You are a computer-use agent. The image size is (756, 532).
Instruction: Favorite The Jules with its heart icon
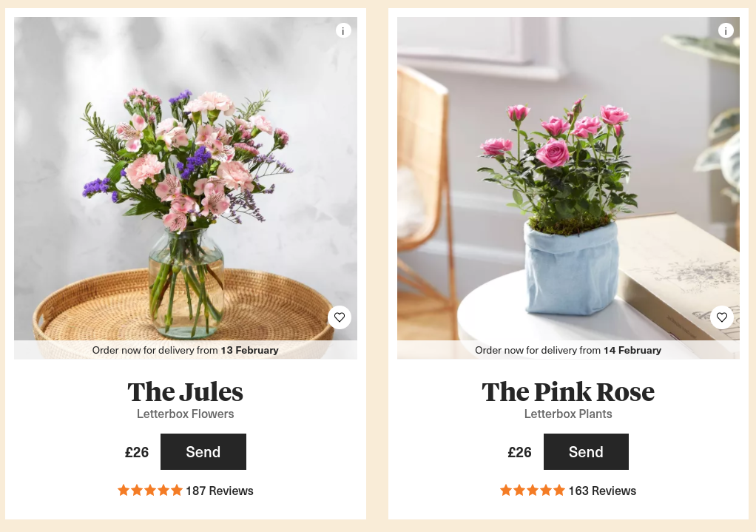coord(340,317)
